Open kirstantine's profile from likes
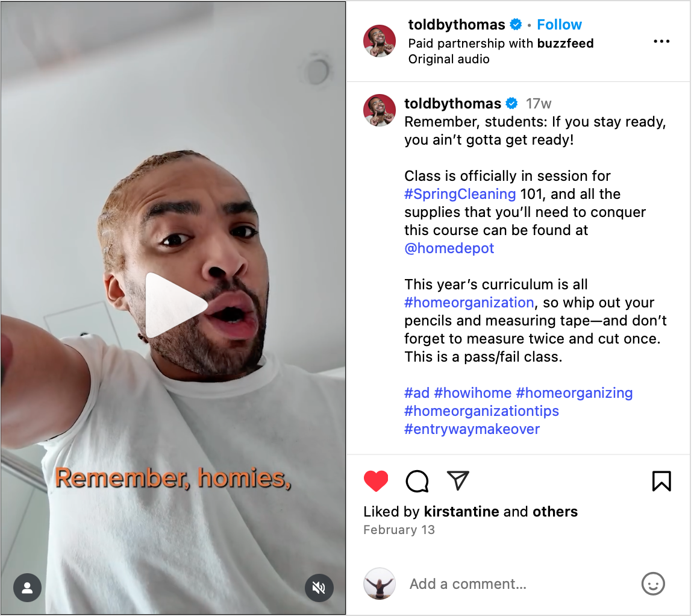This screenshot has height=616, width=694. [461, 512]
